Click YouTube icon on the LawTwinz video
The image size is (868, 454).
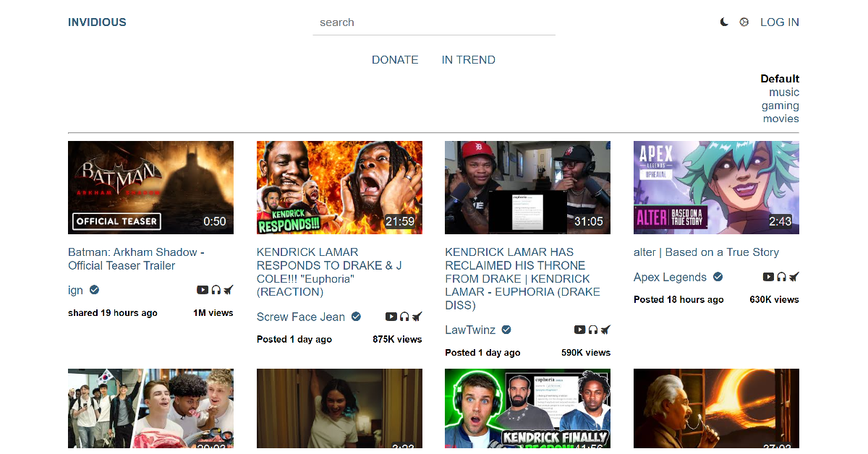tap(579, 330)
